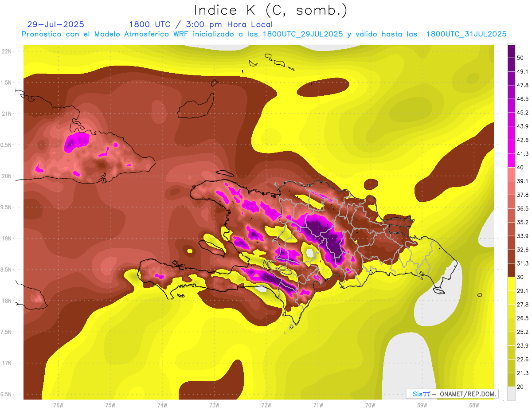532x411 pixels.
Task: Click the "39.1" color bar label
Action: 524,181
